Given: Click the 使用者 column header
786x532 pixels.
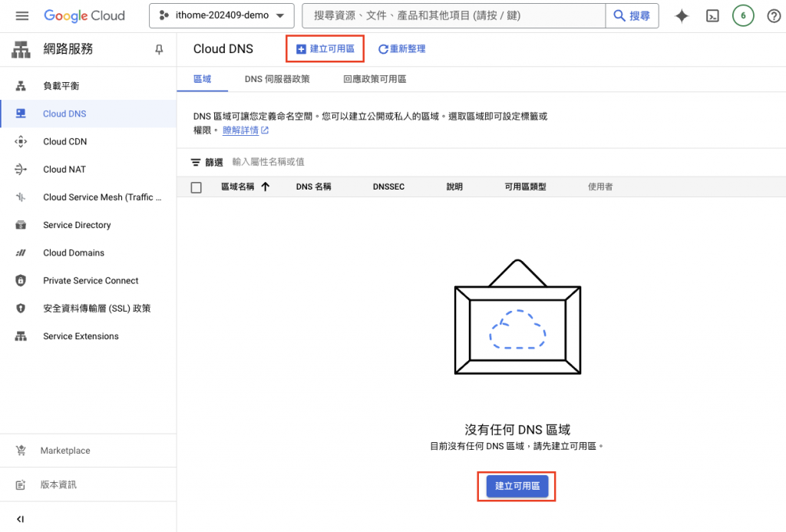Looking at the screenshot, I should click(x=600, y=187).
